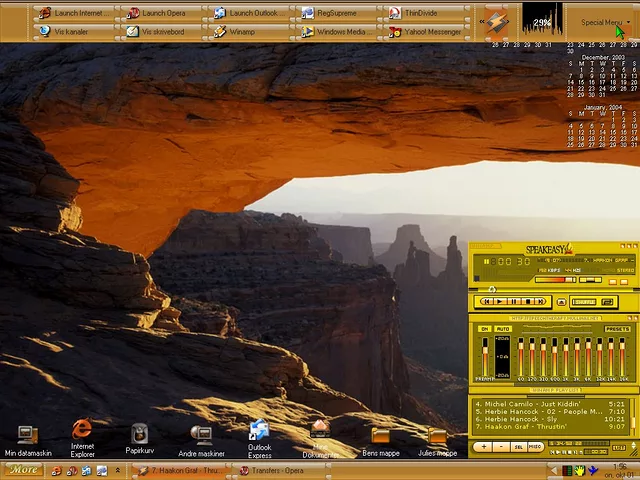The height and width of the screenshot is (480, 640).
Task: Open Winamp from the top bar shortcut
Action: (250, 31)
